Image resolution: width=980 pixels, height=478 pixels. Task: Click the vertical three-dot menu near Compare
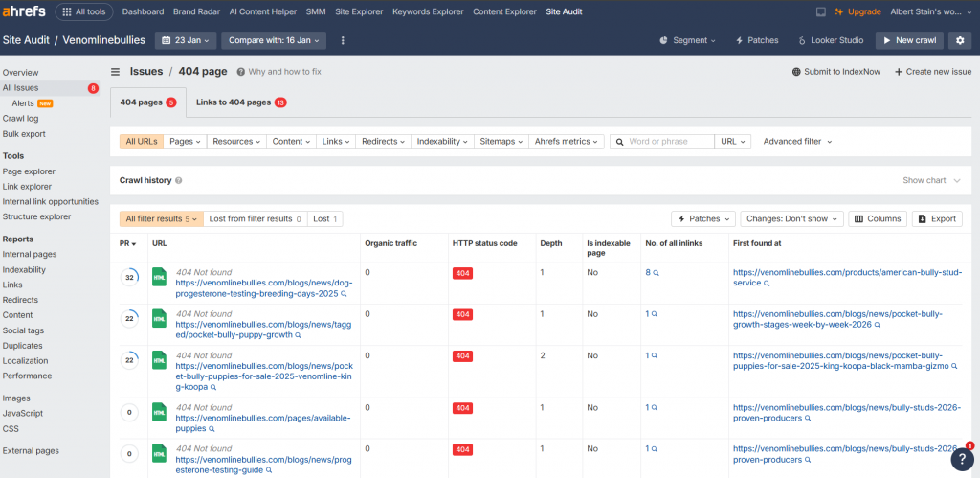pos(343,40)
